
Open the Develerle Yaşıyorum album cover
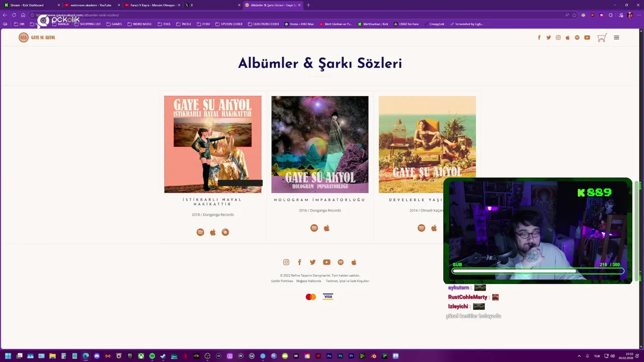point(427,144)
